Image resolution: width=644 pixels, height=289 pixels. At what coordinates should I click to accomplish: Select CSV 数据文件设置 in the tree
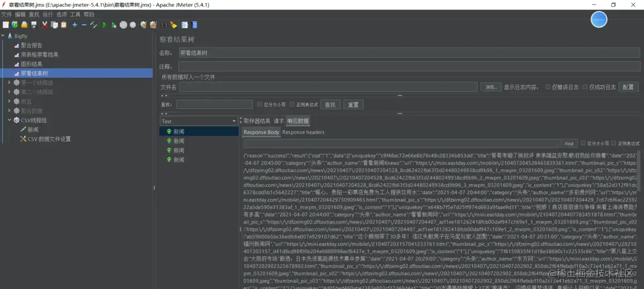(49, 139)
